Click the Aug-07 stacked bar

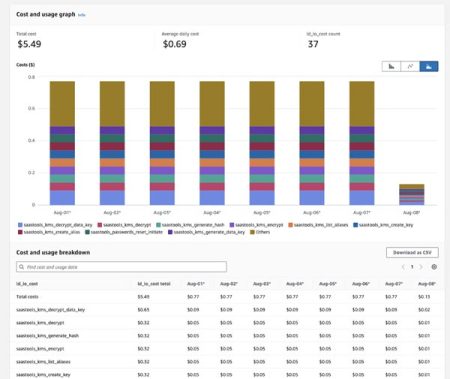pyautogui.click(x=362, y=143)
